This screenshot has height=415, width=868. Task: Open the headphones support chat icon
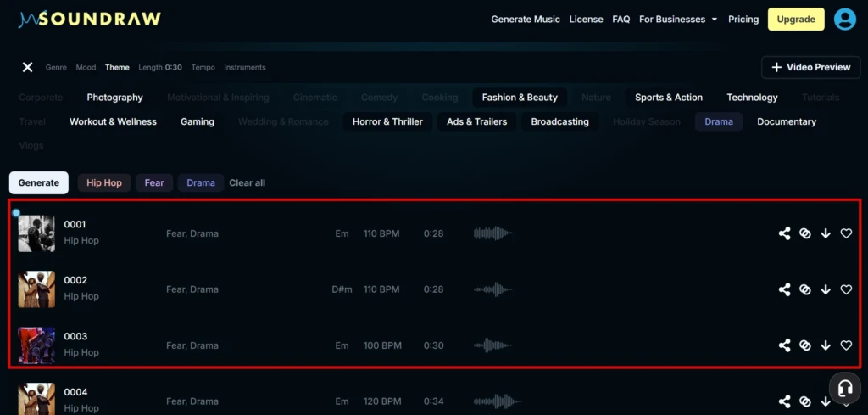click(845, 388)
